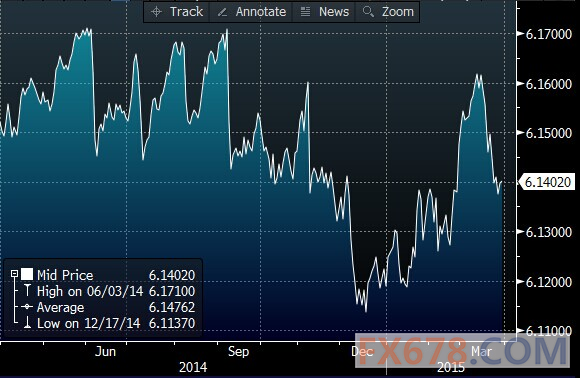580x378 pixels.
Task: Click the white Mid Price color swatch
Action: [27, 274]
